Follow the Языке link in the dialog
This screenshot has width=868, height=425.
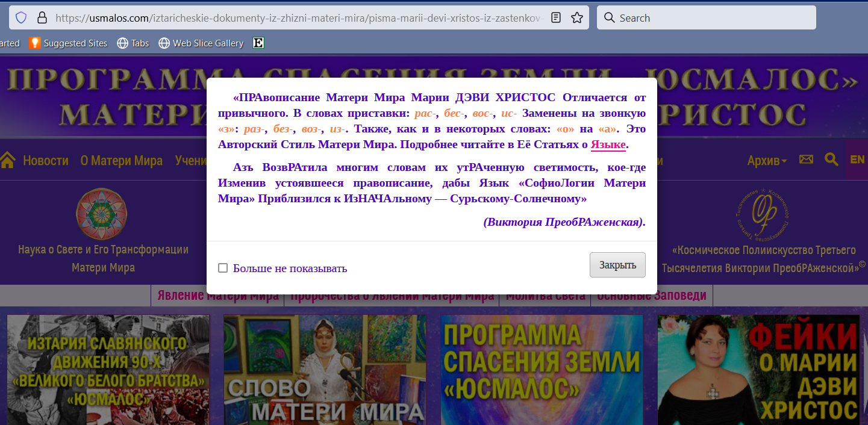[608, 144]
